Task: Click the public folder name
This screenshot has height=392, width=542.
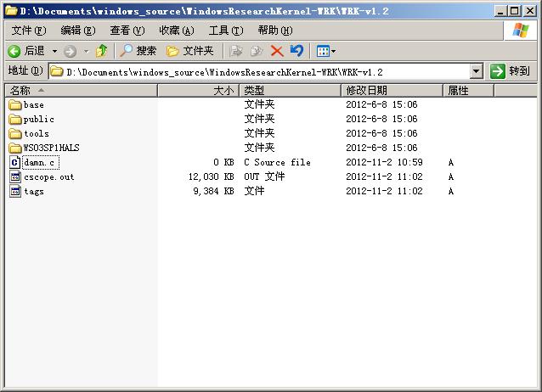Action: [x=39, y=119]
